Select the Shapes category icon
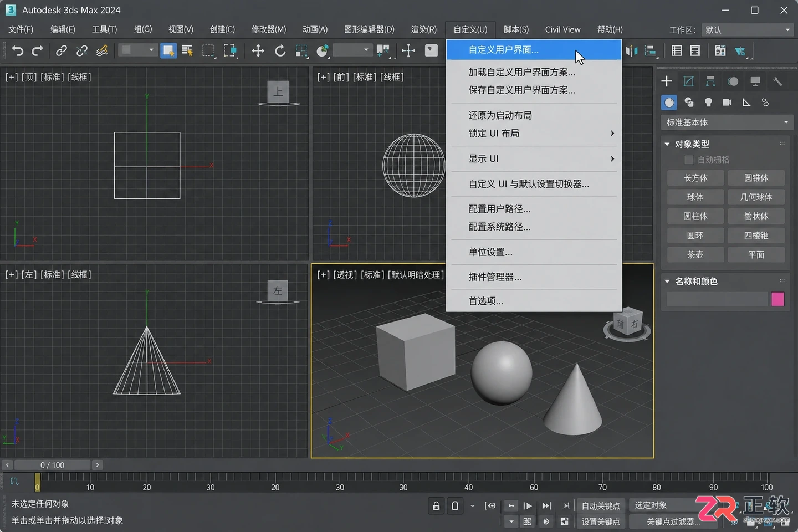This screenshot has width=798, height=532. (x=689, y=103)
